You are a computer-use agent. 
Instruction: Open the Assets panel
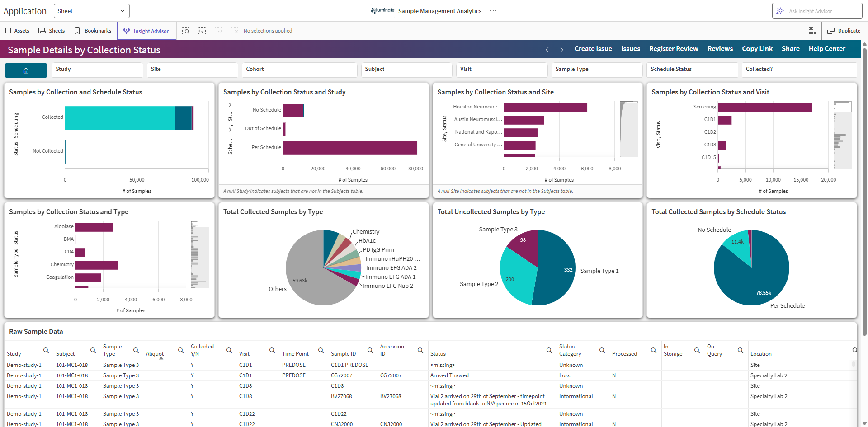[17, 31]
